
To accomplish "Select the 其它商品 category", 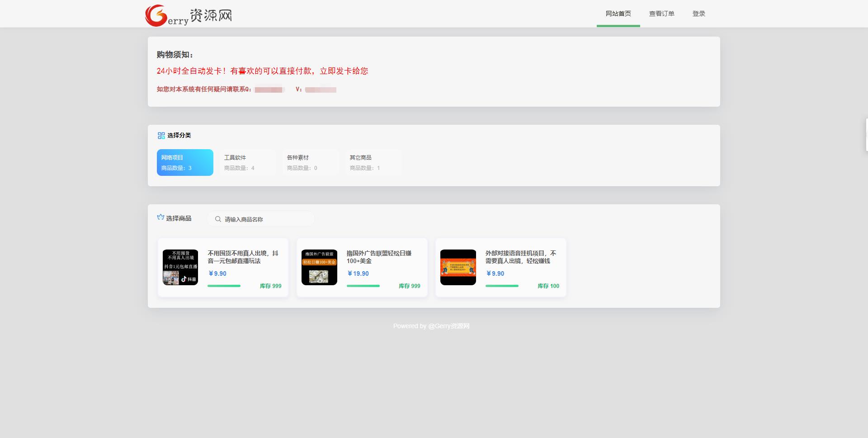I will click(x=373, y=162).
